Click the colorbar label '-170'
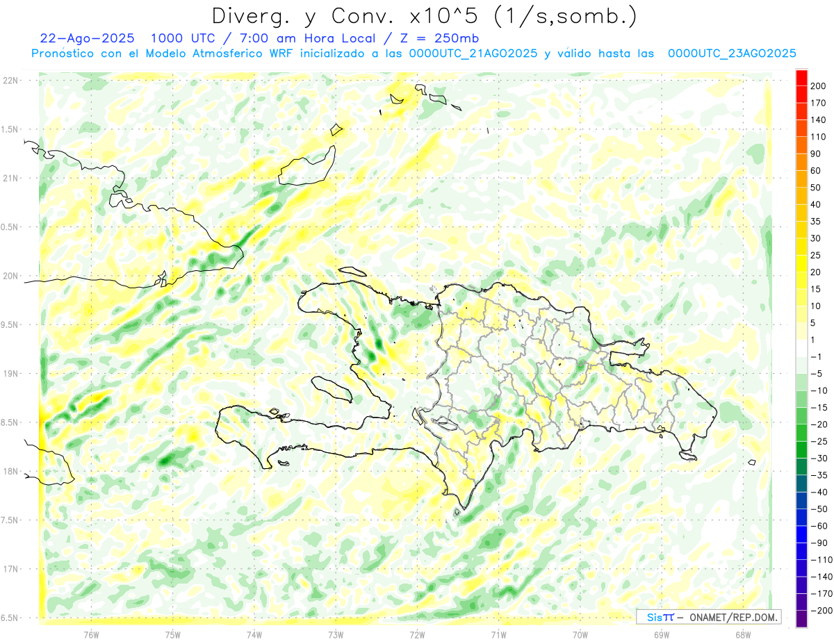Viewport: 834px width, 644px height. [x=821, y=594]
